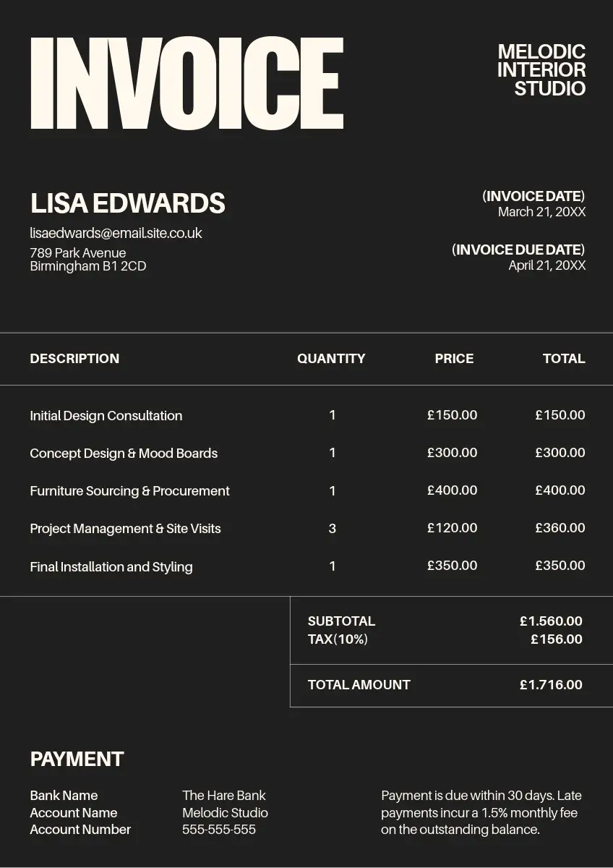Click The Hare Bank name

tap(224, 796)
